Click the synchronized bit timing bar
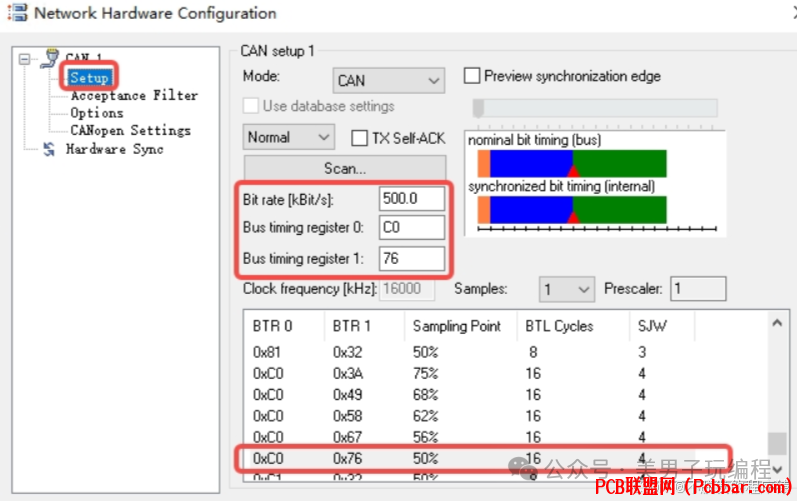The image size is (797, 501). click(572, 210)
